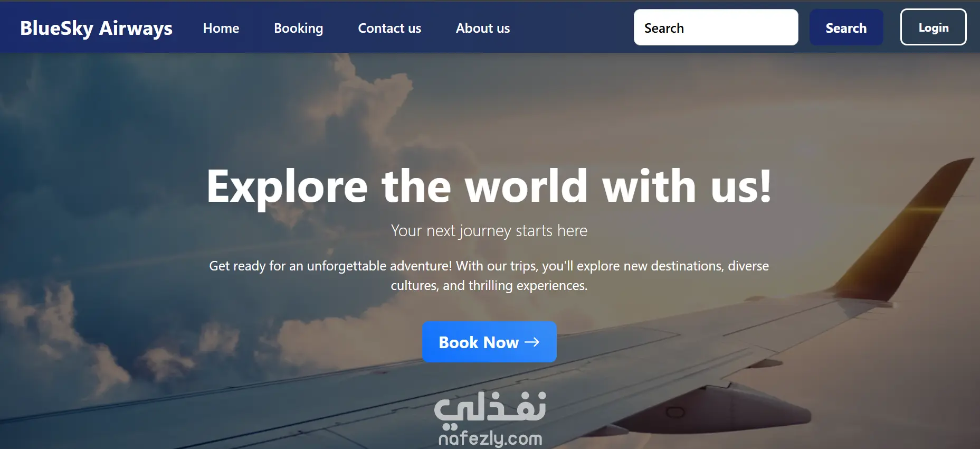The image size is (980, 449).
Task: Open the Login button
Action: pyautogui.click(x=933, y=27)
